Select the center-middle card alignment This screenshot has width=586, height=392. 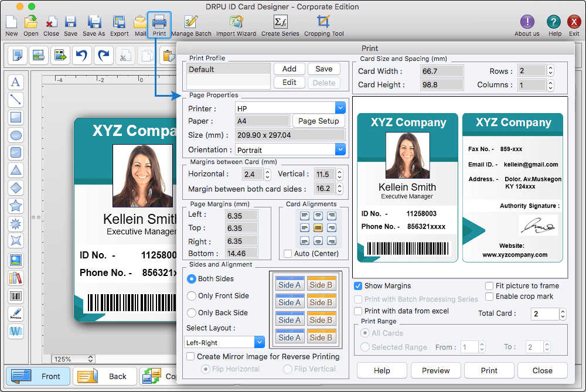pyautogui.click(x=318, y=228)
